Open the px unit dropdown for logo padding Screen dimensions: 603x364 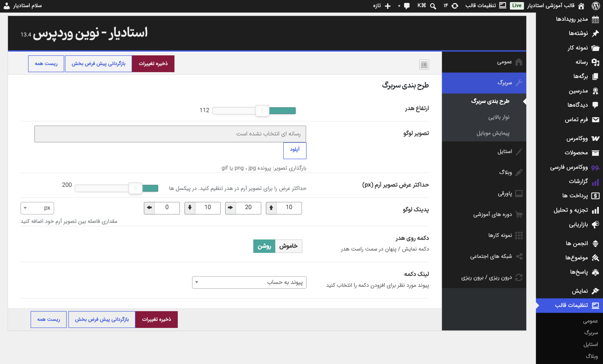(37, 208)
